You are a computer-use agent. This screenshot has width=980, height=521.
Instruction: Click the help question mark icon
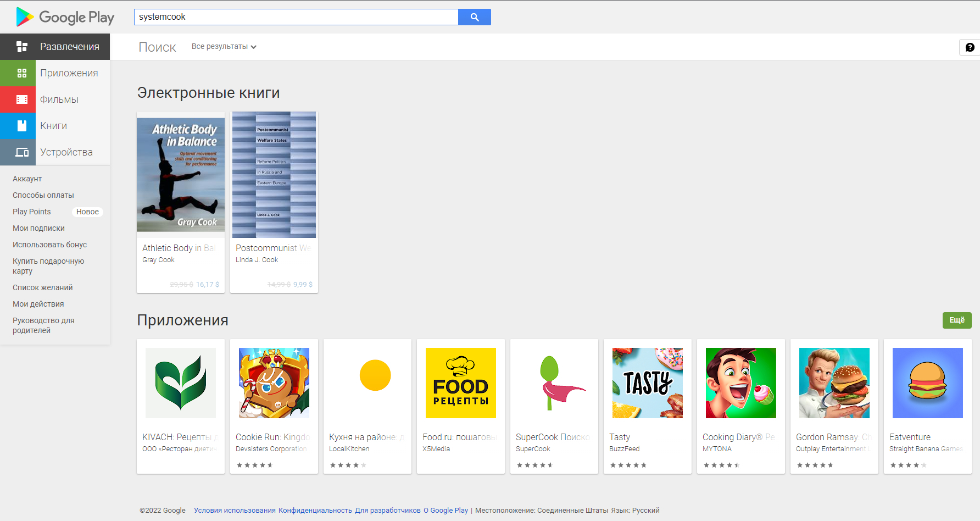970,47
